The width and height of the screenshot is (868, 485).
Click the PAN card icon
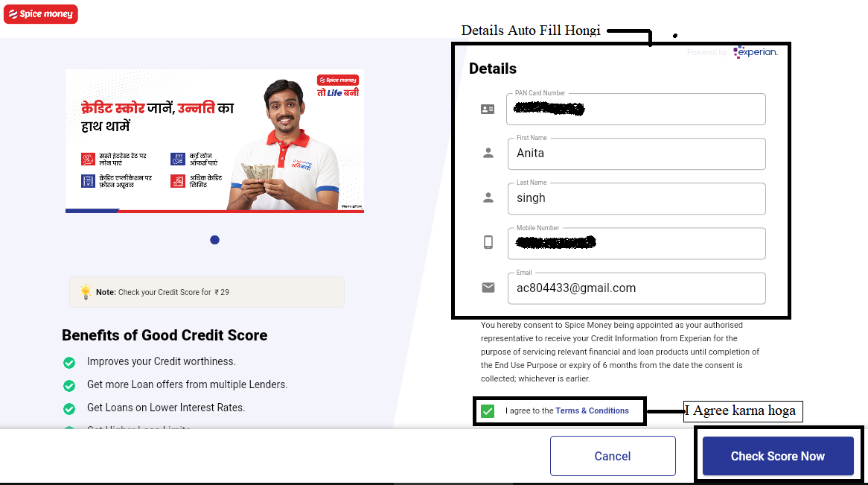point(488,110)
